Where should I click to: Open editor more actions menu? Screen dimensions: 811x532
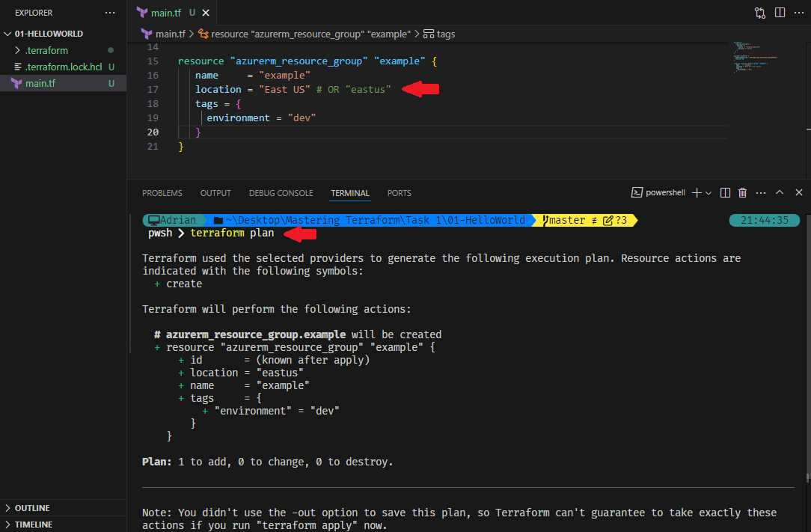point(799,13)
